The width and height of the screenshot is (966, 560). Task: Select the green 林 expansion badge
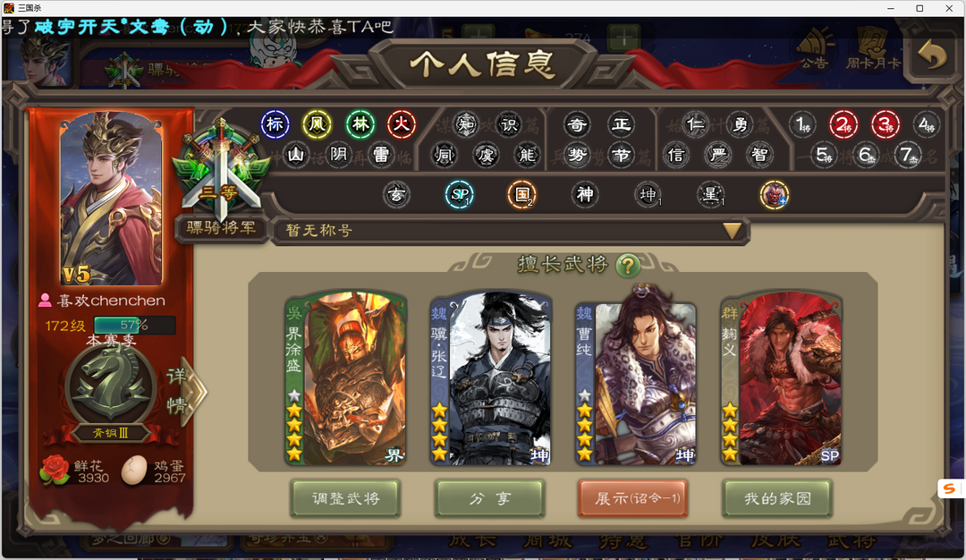pos(360,124)
